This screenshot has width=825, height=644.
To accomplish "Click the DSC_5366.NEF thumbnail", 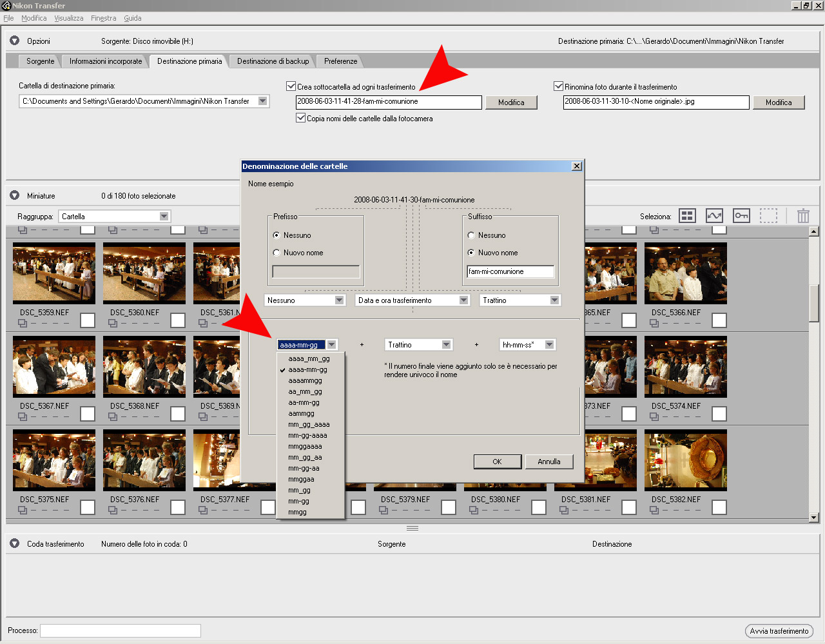I will (686, 273).
